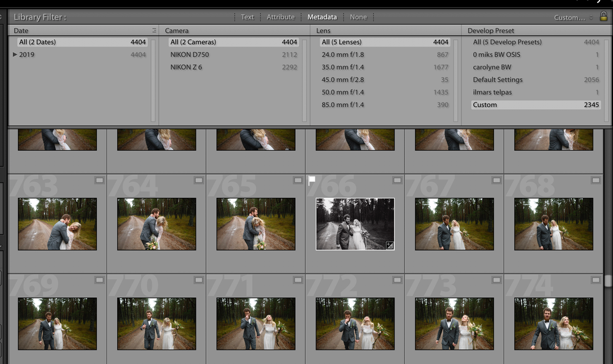Click the quick collection marker on cell 764
This screenshot has height=364, width=613.
tap(199, 180)
